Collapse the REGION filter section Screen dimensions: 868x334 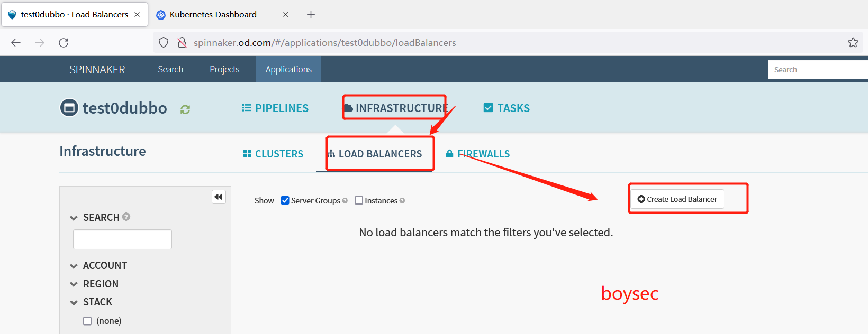[x=74, y=284]
